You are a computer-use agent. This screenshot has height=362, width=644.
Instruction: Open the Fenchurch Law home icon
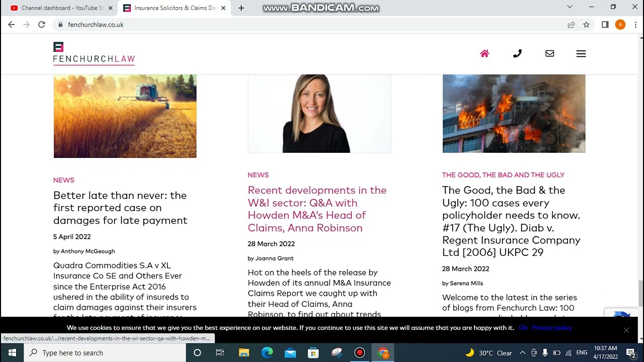[485, 53]
